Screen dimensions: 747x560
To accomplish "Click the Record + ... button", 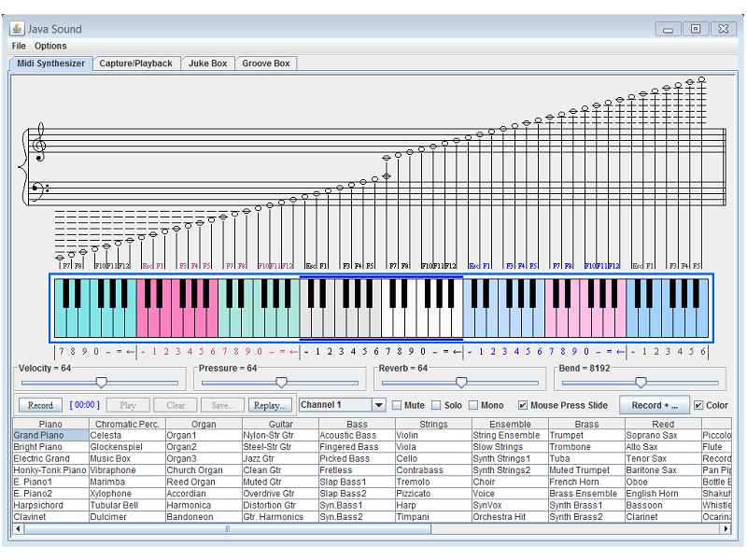I will click(x=654, y=405).
